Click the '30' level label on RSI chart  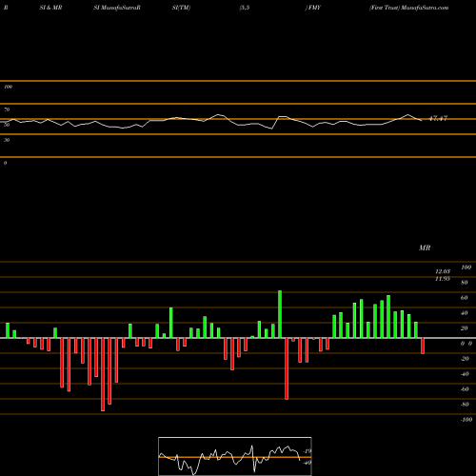point(7,140)
